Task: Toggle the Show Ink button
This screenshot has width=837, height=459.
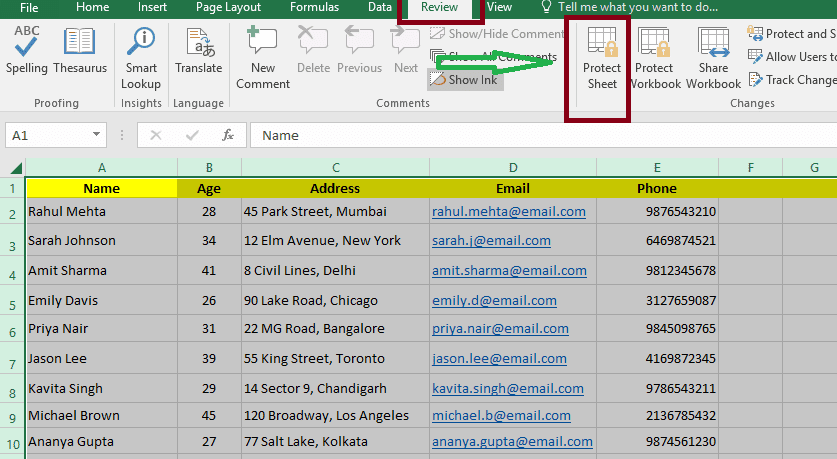Action: point(465,80)
